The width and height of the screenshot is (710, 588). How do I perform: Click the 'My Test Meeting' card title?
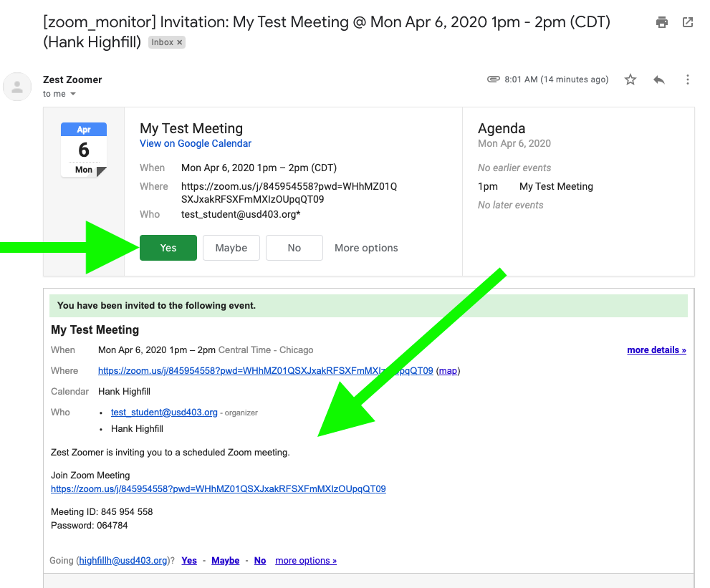point(191,128)
